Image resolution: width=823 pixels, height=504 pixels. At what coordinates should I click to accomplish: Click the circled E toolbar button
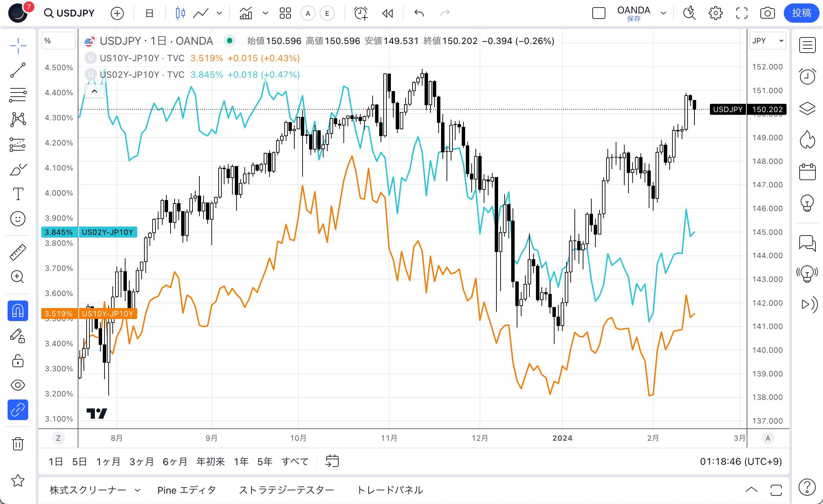327,13
